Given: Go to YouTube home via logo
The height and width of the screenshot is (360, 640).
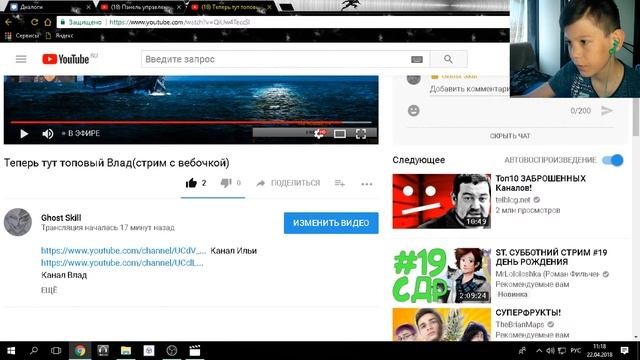Looking at the screenshot, I should (x=66, y=59).
